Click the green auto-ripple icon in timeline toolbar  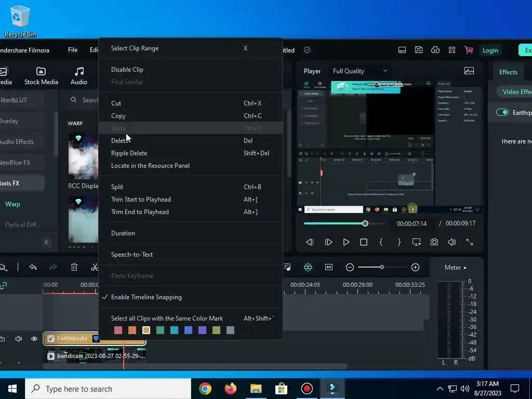pos(308,268)
